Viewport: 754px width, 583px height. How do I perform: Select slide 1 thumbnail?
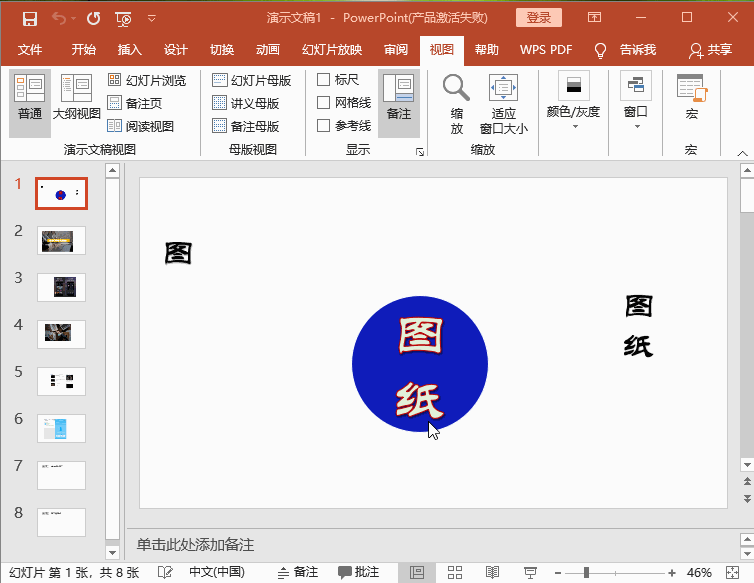(x=61, y=193)
